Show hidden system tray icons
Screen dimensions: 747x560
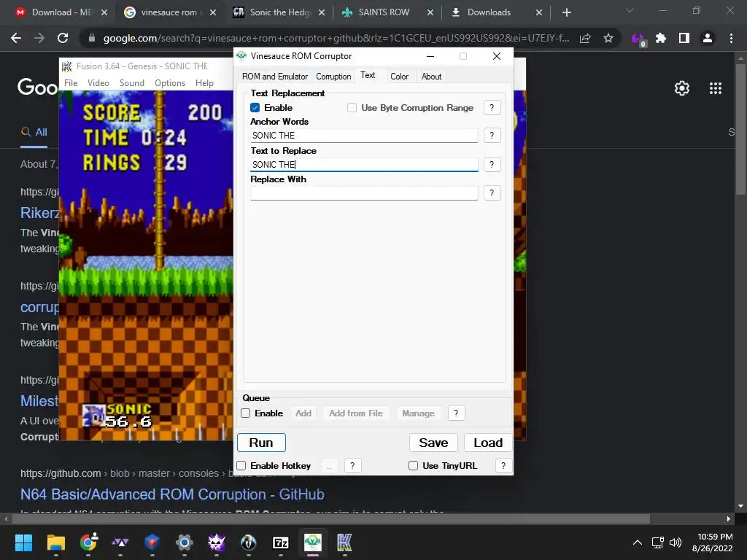[638, 542]
